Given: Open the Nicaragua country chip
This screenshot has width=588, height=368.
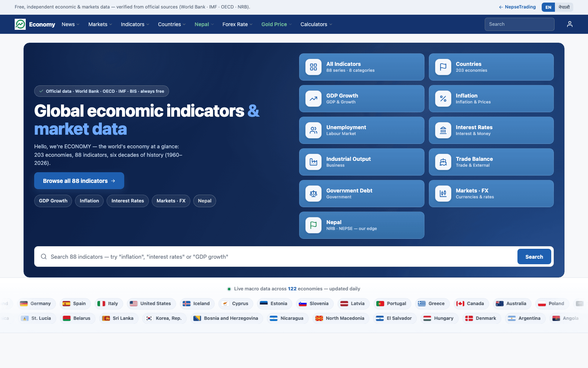Looking at the screenshot, I should (287, 318).
